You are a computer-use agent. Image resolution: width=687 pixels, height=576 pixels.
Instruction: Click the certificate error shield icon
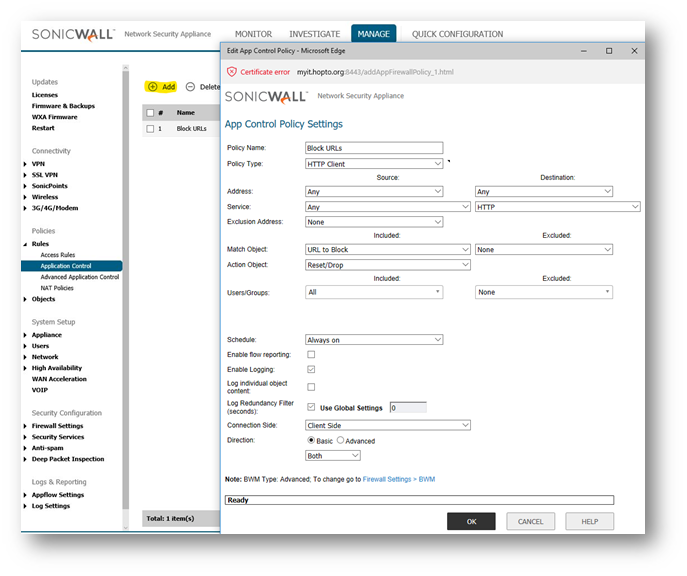tap(232, 72)
